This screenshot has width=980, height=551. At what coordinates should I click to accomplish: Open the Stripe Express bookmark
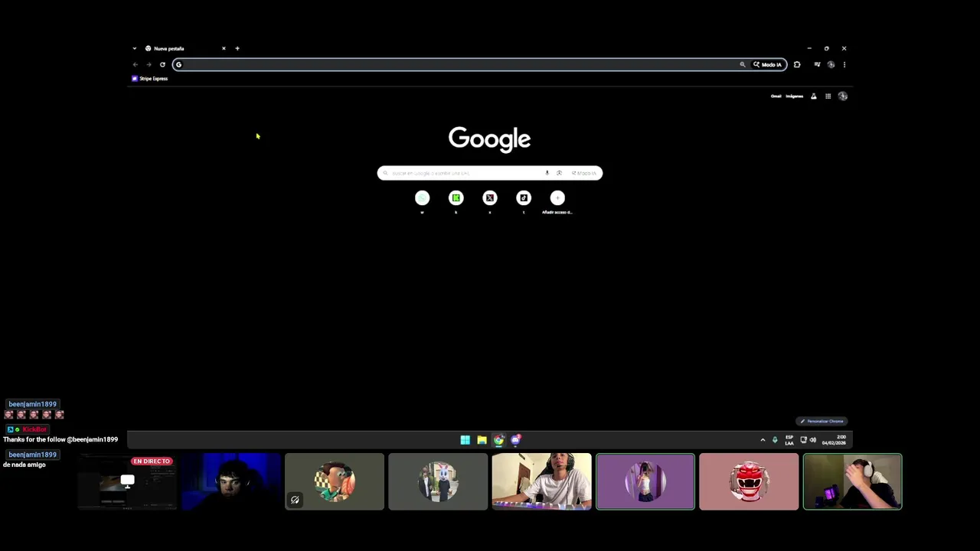tap(150, 78)
